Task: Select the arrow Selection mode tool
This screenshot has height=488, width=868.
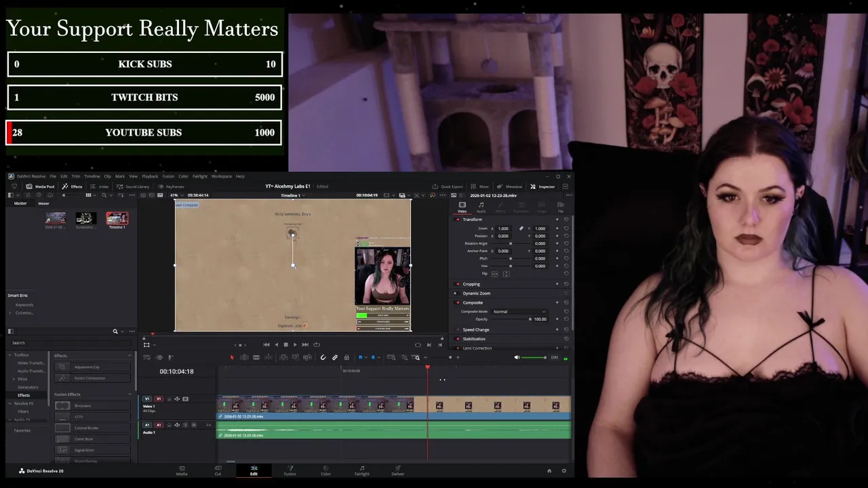Action: coord(232,358)
